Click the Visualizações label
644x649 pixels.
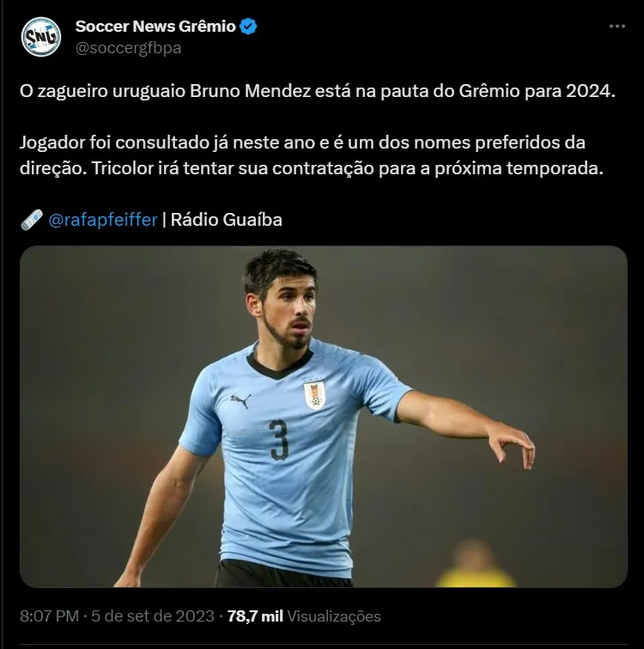[x=333, y=616]
